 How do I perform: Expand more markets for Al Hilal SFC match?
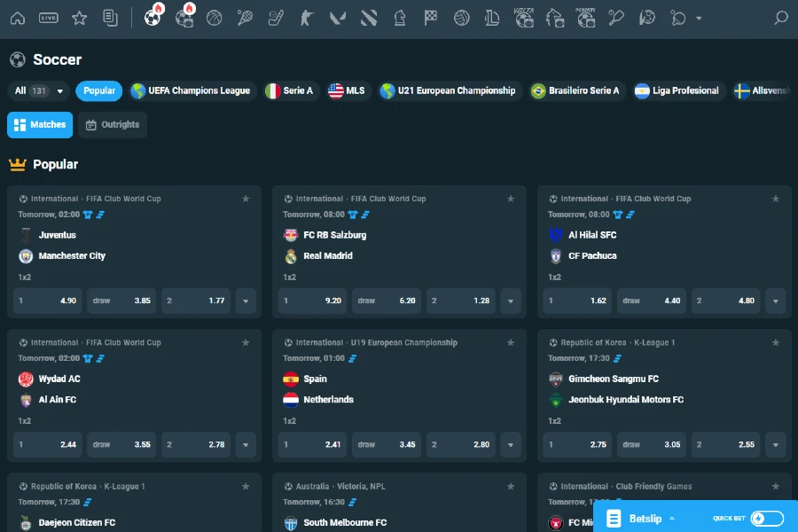tap(776, 301)
